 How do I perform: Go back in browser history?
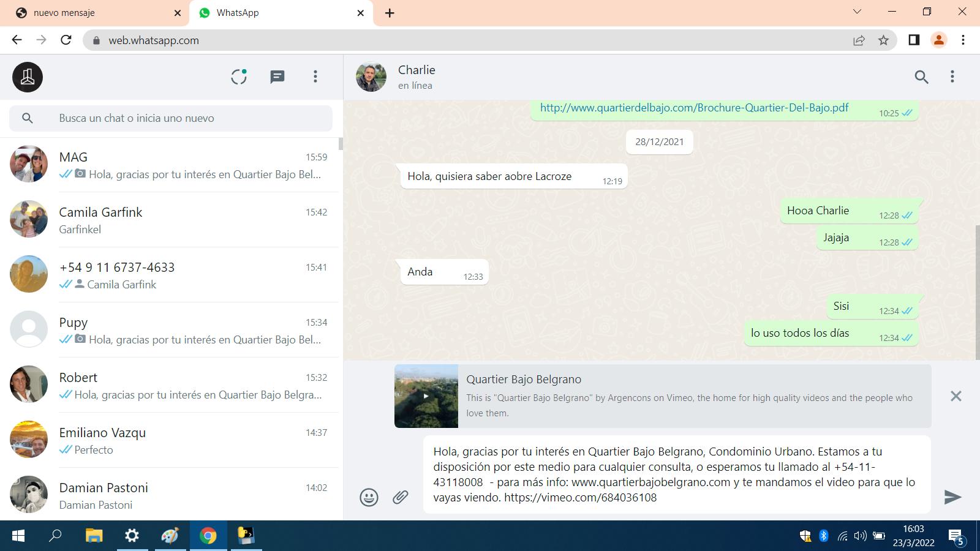coord(17,40)
